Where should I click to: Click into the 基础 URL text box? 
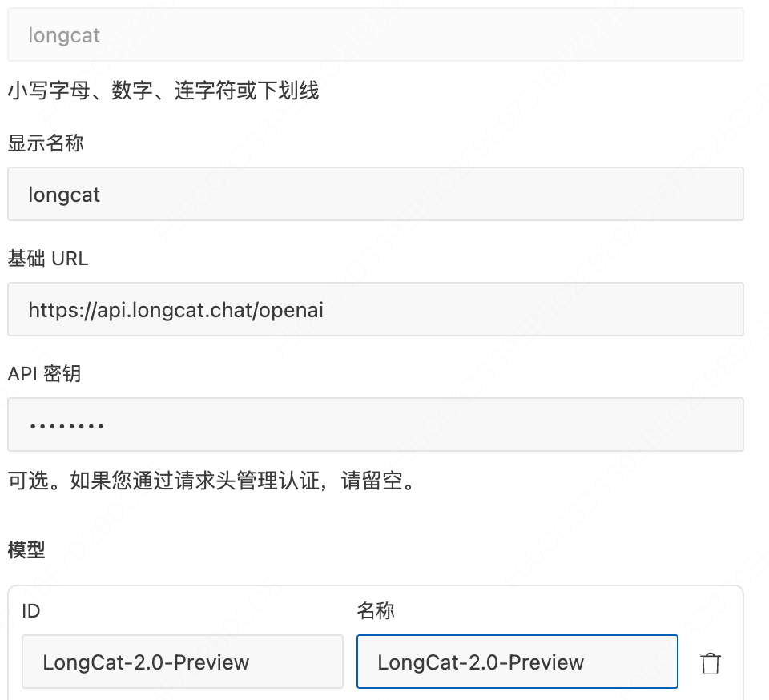click(x=481, y=309)
